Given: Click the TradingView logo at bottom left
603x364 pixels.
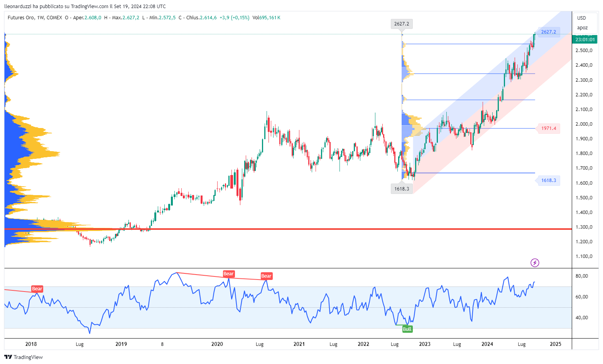Looking at the screenshot, I should [24, 357].
